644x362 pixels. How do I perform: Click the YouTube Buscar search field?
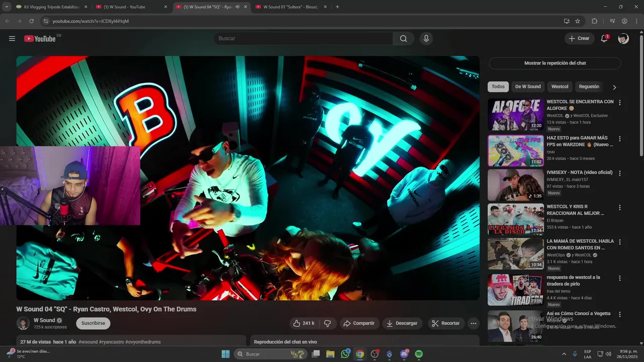303,39
